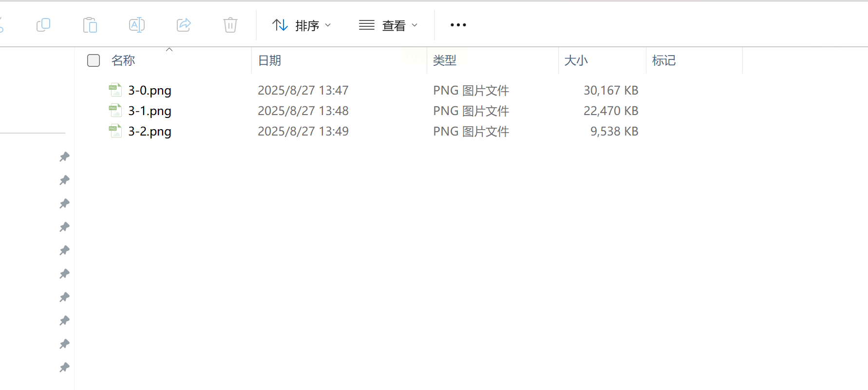Screen dimensions: 868x390
Task: Select the file named 3-0.png
Action: tap(150, 91)
